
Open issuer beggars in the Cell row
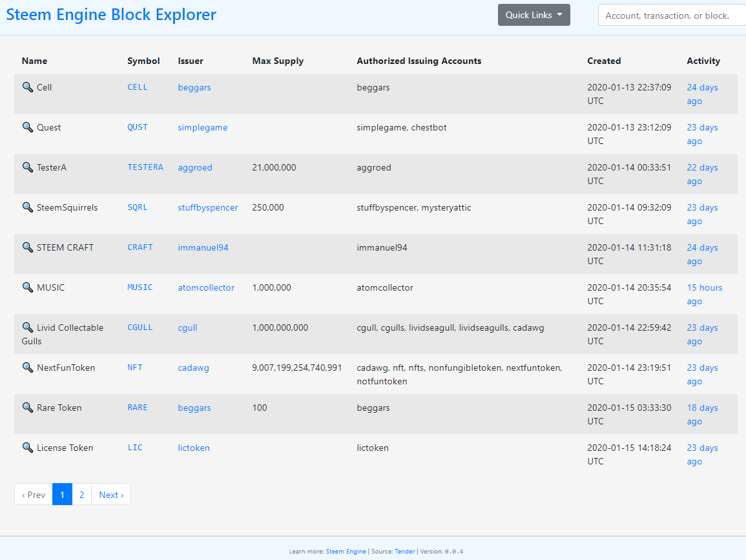click(194, 88)
